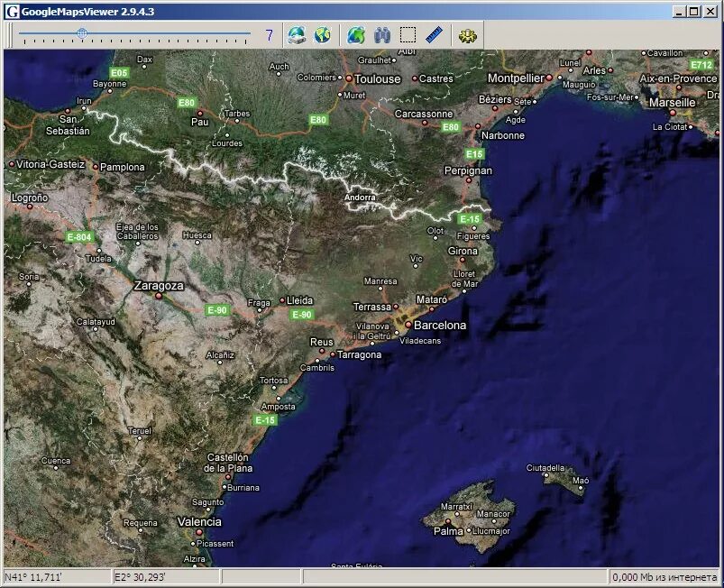Click the Tarragona city label
Screen dimensions: 724x588
coord(359,354)
